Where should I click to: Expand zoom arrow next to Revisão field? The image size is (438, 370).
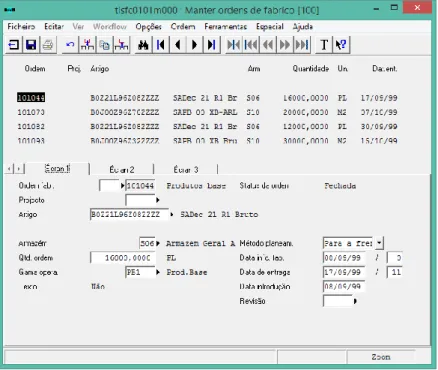point(355,301)
